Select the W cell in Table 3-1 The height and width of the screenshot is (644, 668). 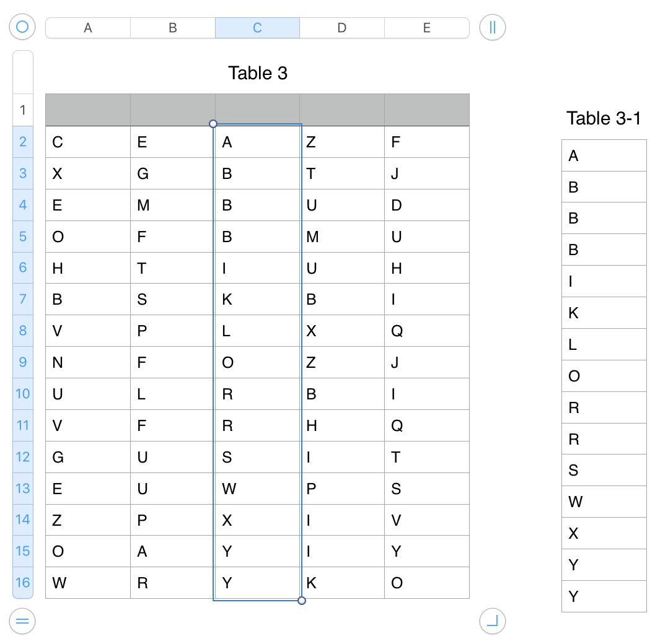[604, 502]
